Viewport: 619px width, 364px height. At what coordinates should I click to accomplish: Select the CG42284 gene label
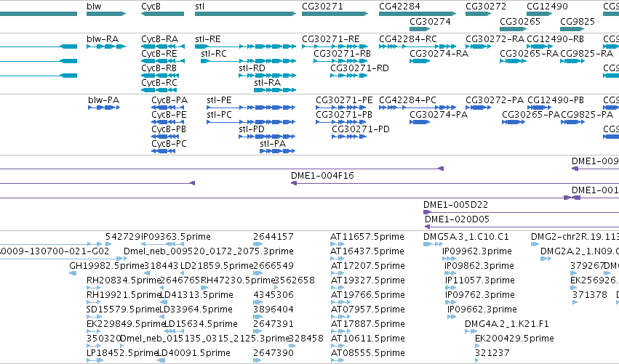pos(399,7)
